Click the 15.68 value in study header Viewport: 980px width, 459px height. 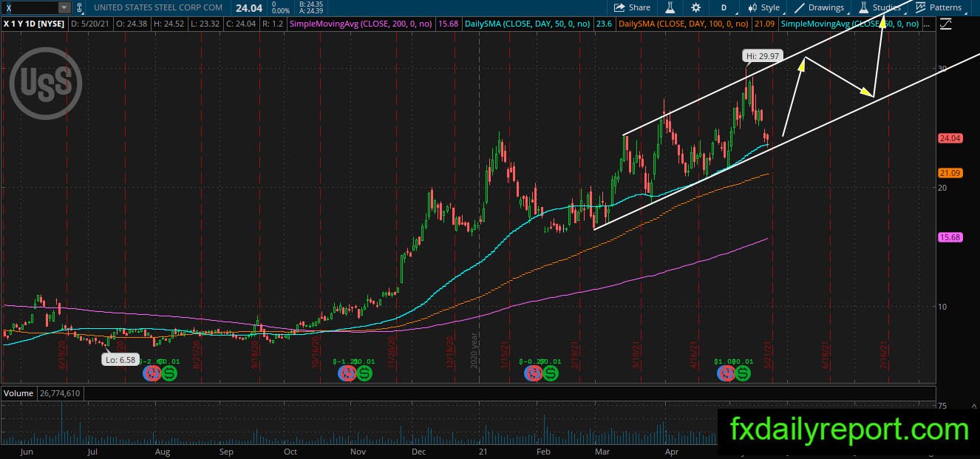[x=449, y=24]
